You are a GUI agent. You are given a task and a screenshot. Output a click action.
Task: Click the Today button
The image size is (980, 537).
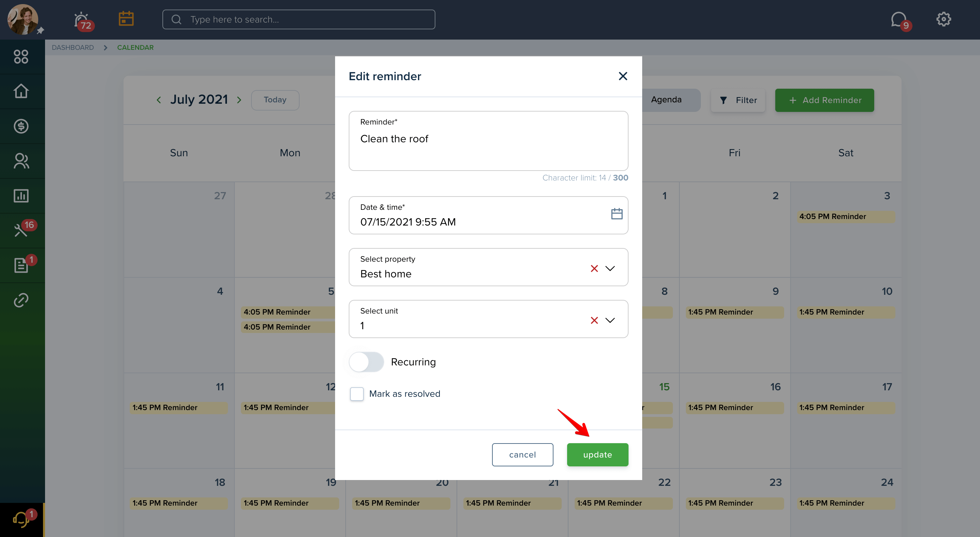[x=275, y=100]
